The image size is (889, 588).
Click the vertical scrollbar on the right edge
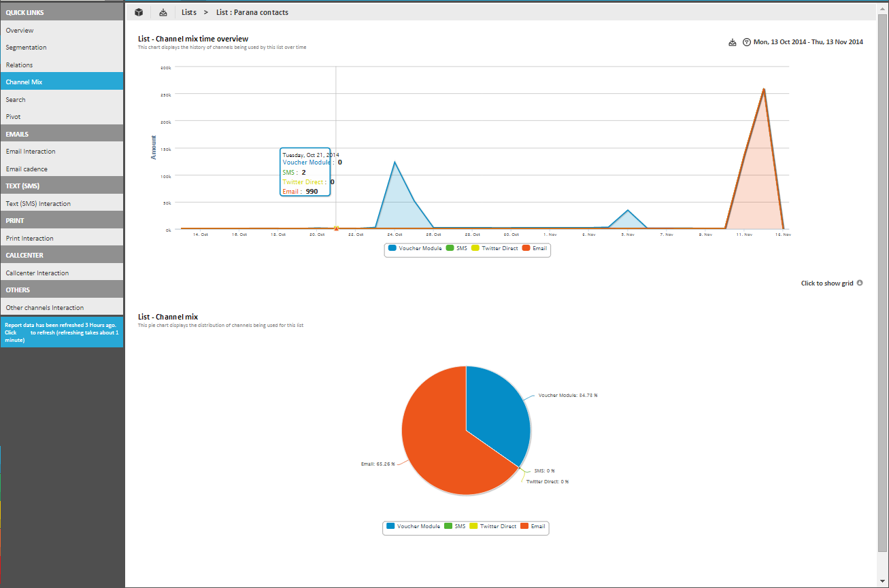coord(882,272)
